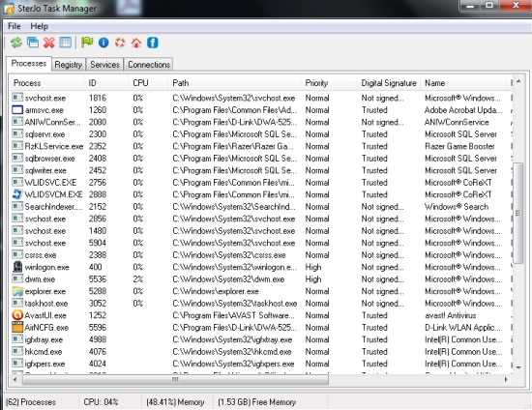Sort by the Priority column header

329,83
